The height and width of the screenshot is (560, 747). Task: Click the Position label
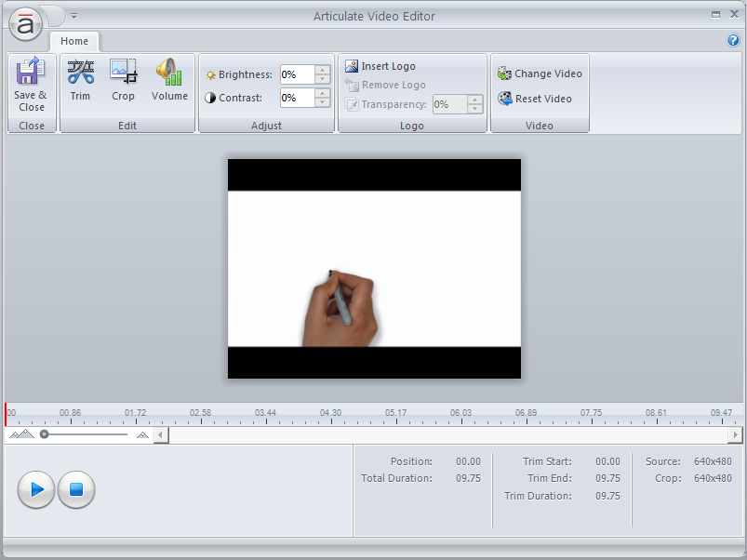(411, 461)
